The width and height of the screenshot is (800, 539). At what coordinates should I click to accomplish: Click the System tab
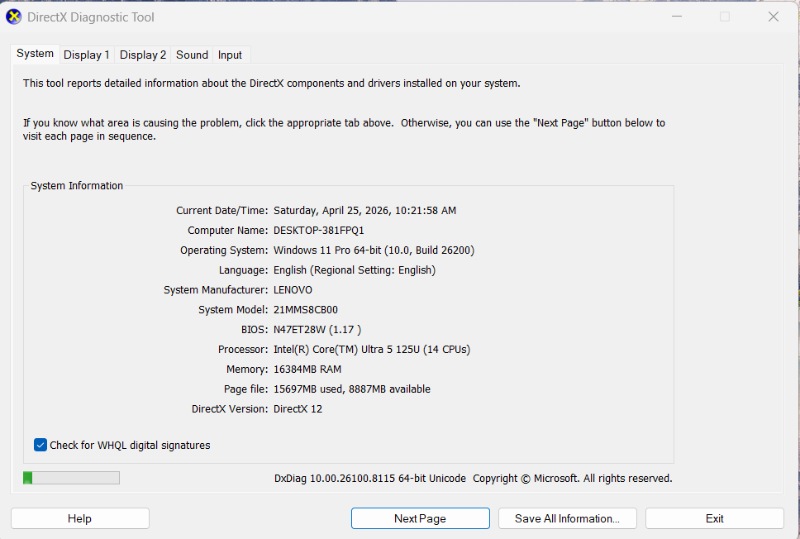coord(35,54)
